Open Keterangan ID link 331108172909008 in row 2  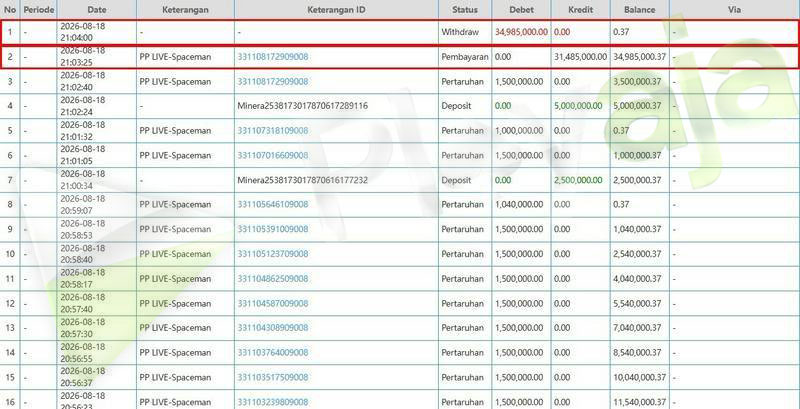[272, 57]
